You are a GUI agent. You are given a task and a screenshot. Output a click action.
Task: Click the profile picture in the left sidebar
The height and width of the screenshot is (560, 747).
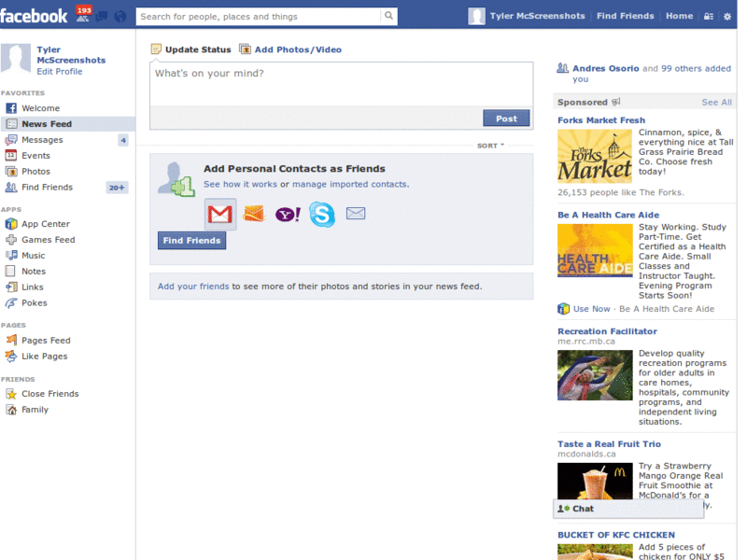pos(16,59)
